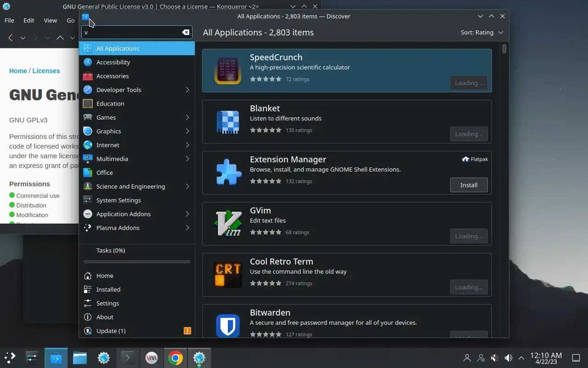This screenshot has width=588, height=368.
Task: Click the System Settings category icon
Action: [88, 200]
